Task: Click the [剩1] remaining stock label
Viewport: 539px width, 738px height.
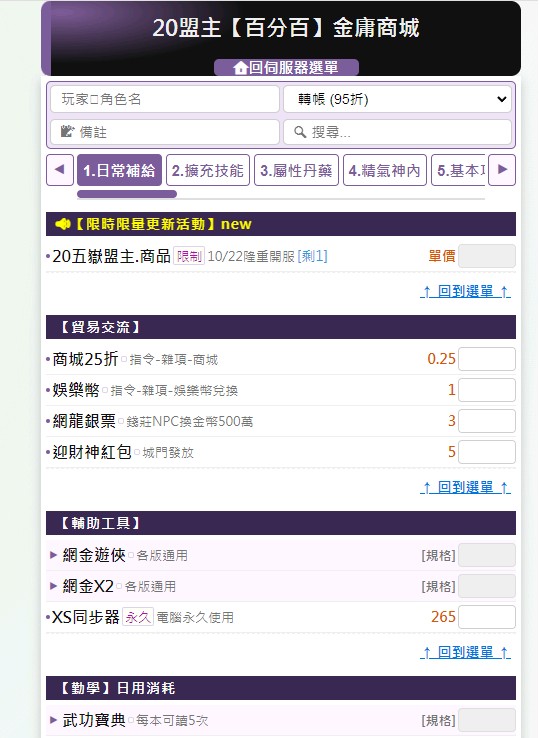Action: pos(313,257)
